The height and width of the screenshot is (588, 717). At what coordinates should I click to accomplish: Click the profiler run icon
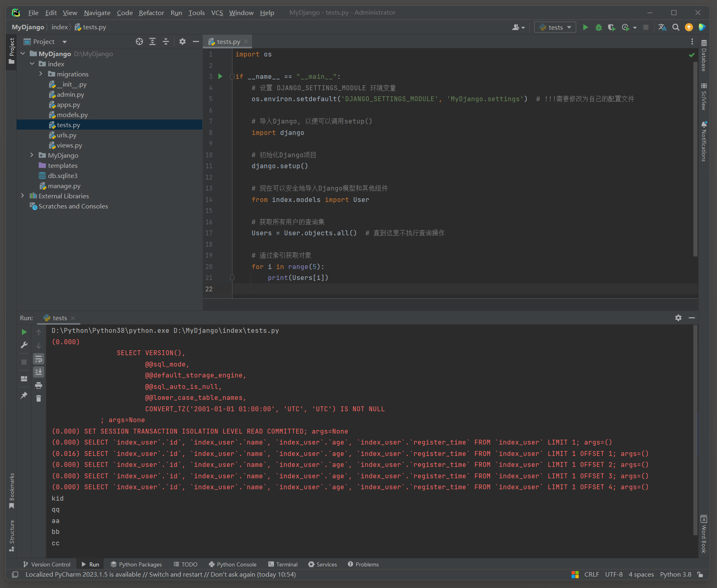[x=626, y=27]
